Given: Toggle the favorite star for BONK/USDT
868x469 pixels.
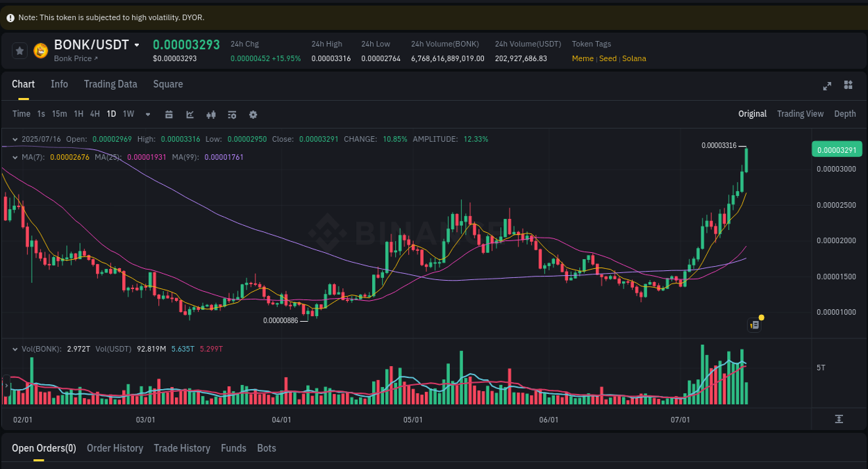Looking at the screenshot, I should pos(19,51).
